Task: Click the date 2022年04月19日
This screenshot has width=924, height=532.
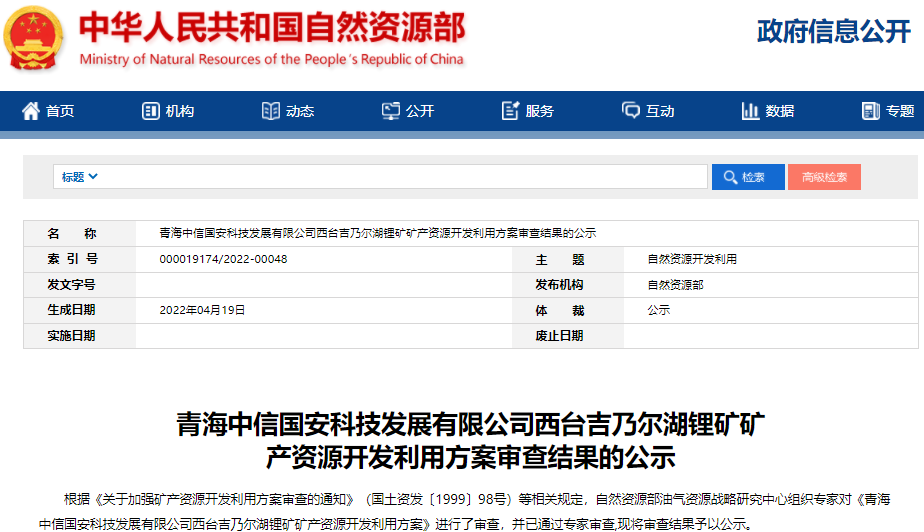Action: (202, 310)
